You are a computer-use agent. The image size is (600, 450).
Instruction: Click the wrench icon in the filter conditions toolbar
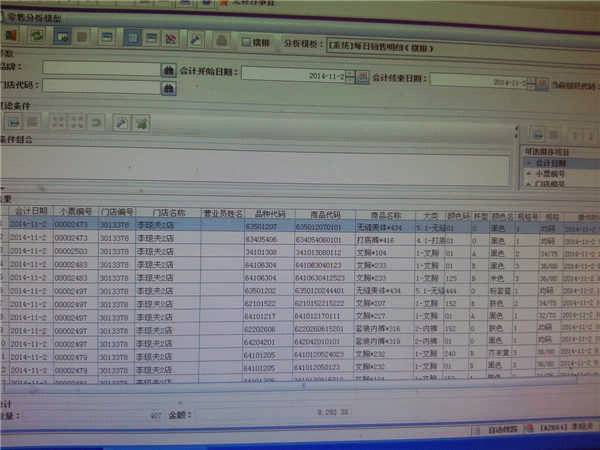pyautogui.click(x=122, y=122)
